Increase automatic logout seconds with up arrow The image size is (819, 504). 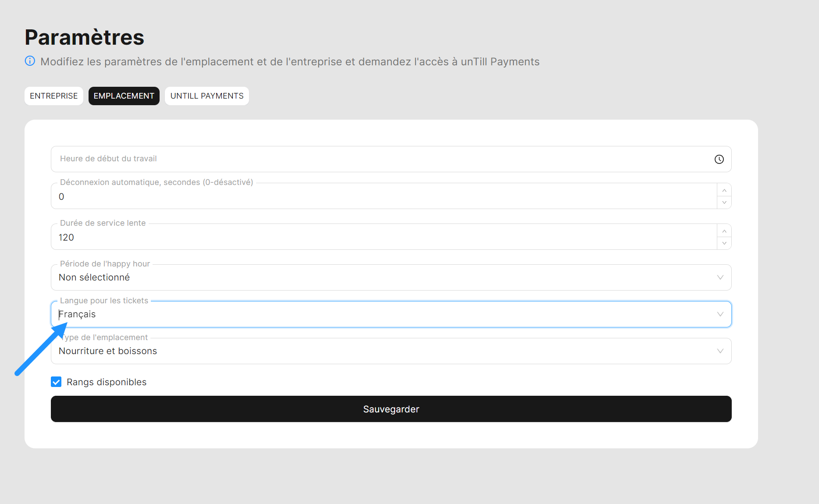pyautogui.click(x=724, y=190)
